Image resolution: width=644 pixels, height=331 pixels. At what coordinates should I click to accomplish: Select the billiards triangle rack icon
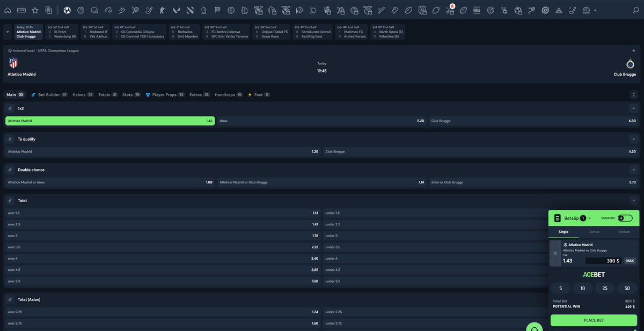point(558,10)
